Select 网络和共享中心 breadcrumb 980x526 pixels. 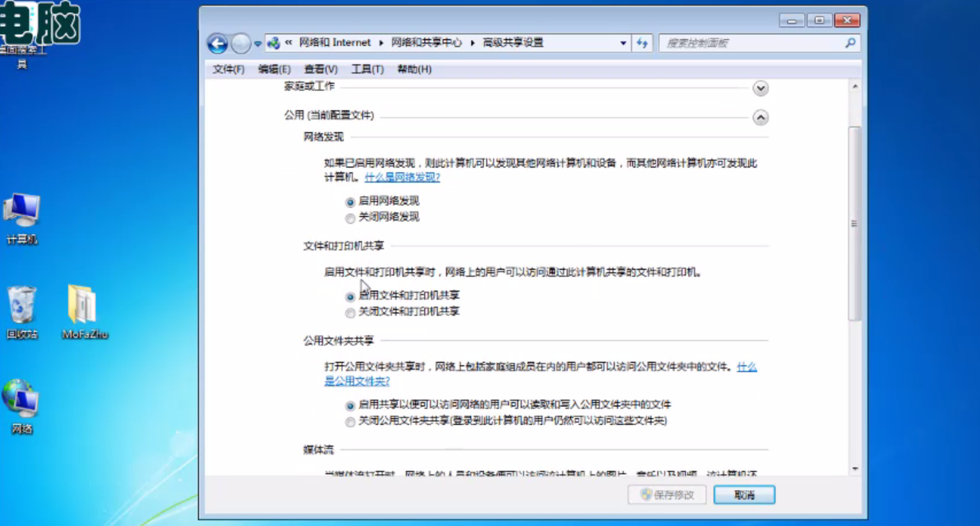(x=426, y=43)
